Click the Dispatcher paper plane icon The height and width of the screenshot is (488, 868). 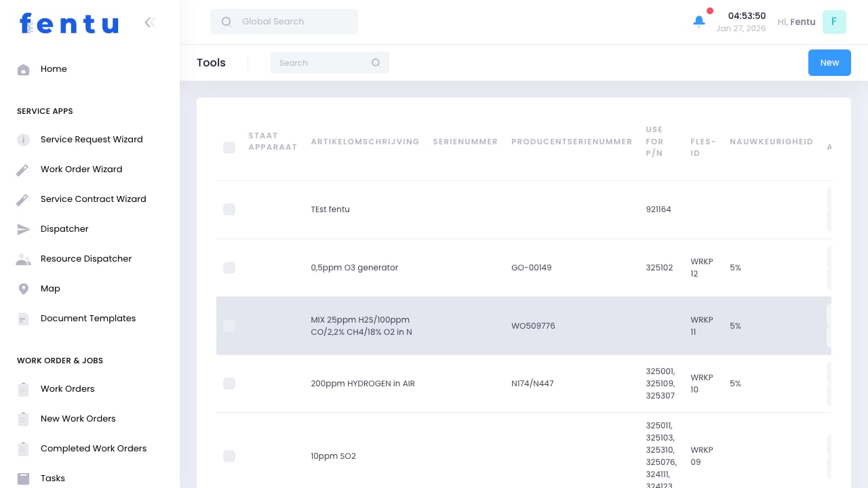[x=23, y=229]
